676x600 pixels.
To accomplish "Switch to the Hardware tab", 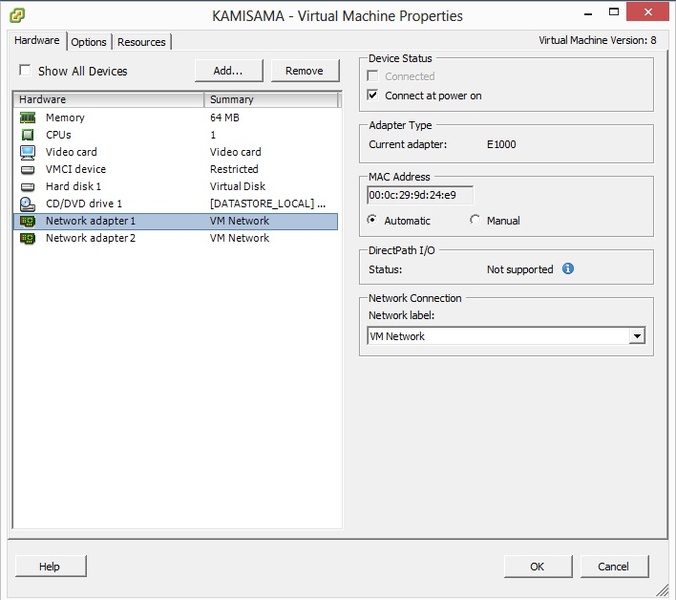I will coord(37,40).
